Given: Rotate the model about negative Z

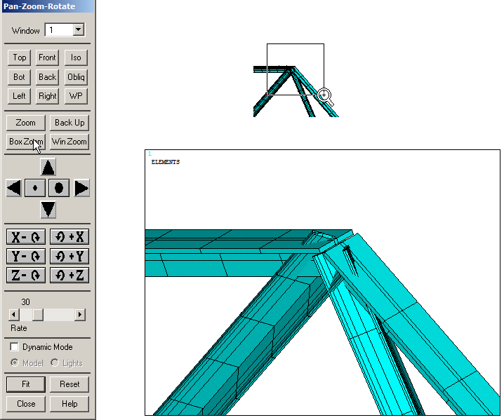Looking at the screenshot, I should [26, 275].
